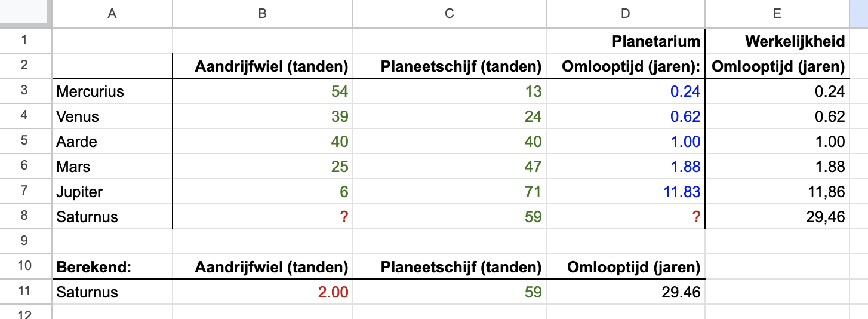Screen dimensions: 868x319
Task: Select column B header
Action: pyautogui.click(x=262, y=14)
